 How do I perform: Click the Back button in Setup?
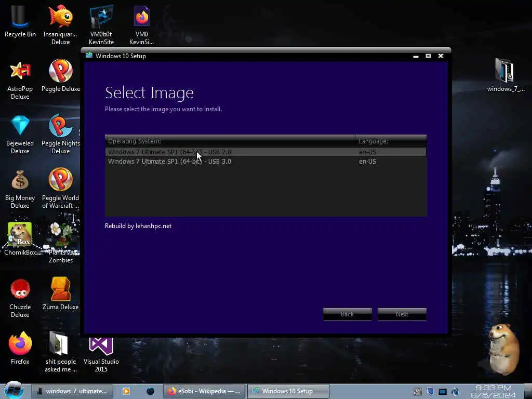tap(348, 314)
